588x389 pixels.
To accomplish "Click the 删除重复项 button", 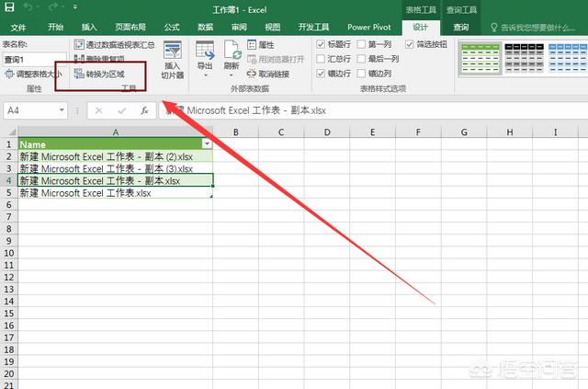I will point(99,59).
